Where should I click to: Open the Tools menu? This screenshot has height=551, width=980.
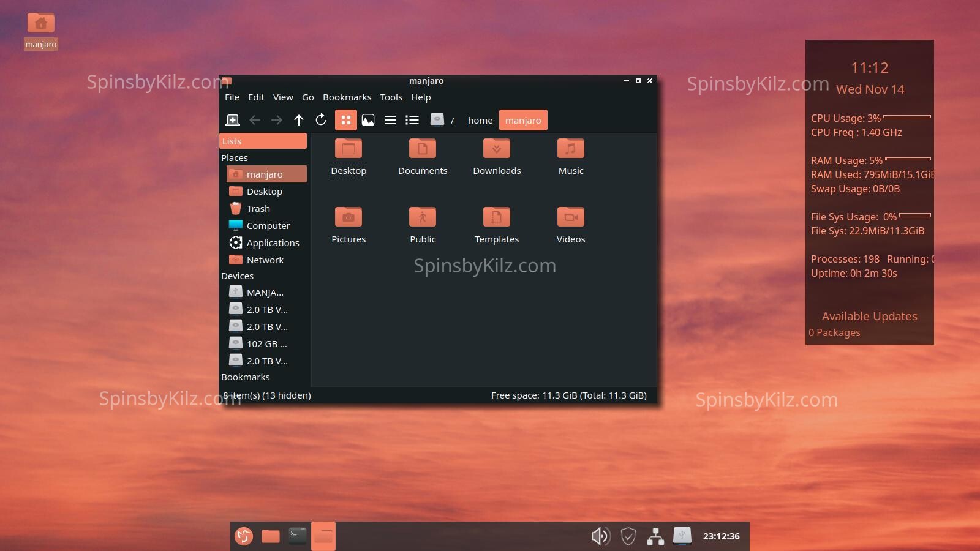(x=391, y=97)
